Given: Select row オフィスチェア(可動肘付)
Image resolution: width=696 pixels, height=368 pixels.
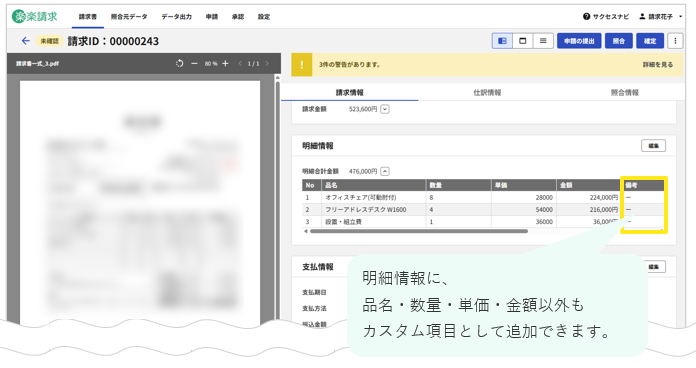Looking at the screenshot, I should [483, 197].
